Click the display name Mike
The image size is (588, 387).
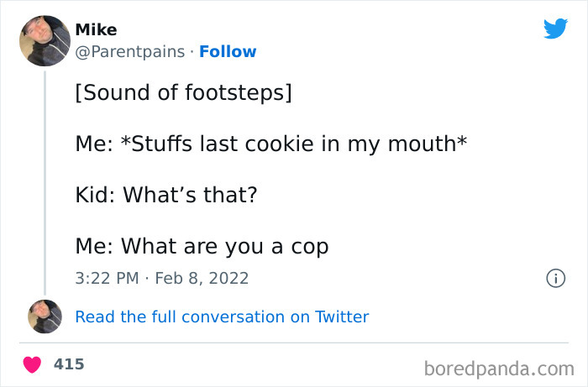96,30
